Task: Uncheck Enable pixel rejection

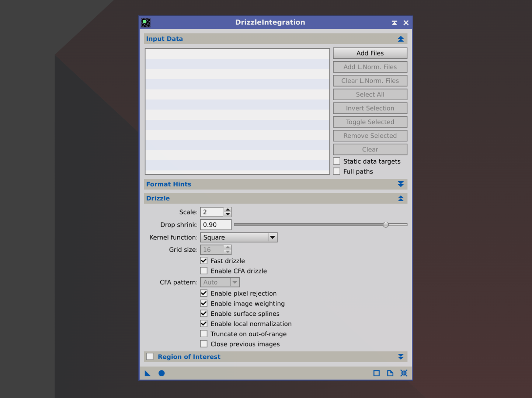Action: point(204,293)
